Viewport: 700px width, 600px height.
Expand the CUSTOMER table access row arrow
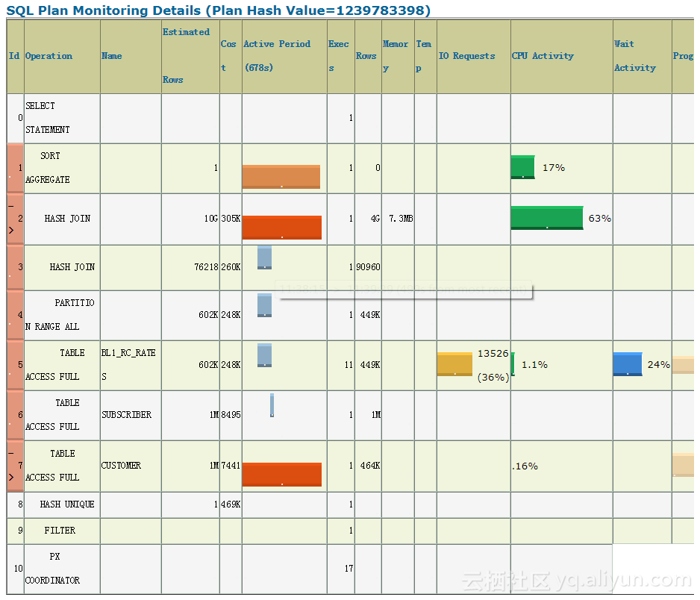[11, 477]
